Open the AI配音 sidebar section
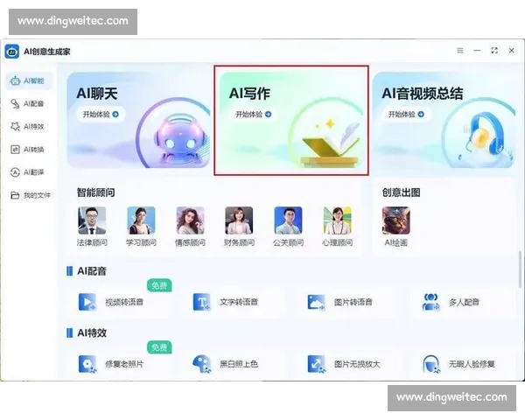Image resolution: width=525 pixels, height=420 pixels. pyautogui.click(x=29, y=104)
